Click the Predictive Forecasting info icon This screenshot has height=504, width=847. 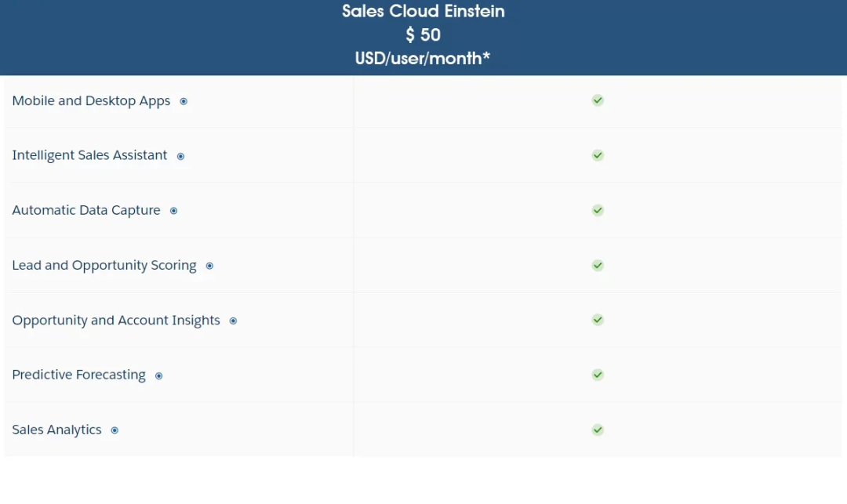(x=158, y=375)
